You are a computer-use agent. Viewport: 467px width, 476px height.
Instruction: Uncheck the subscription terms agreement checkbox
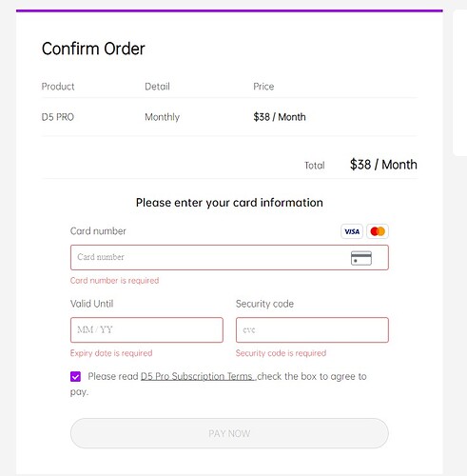(x=75, y=377)
